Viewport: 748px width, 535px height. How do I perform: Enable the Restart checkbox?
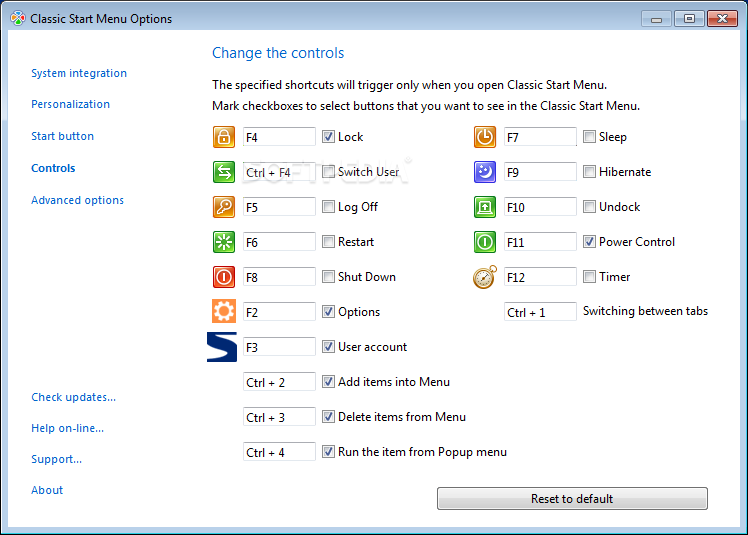[x=328, y=242]
